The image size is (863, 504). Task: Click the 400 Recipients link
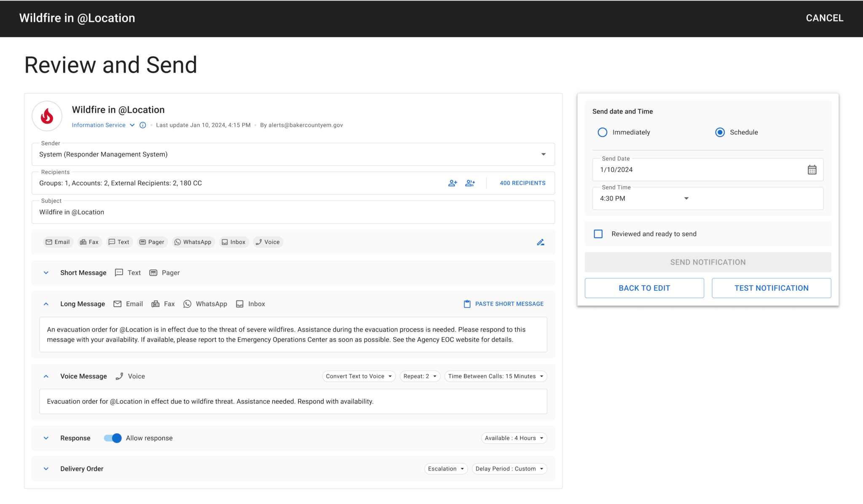(522, 183)
